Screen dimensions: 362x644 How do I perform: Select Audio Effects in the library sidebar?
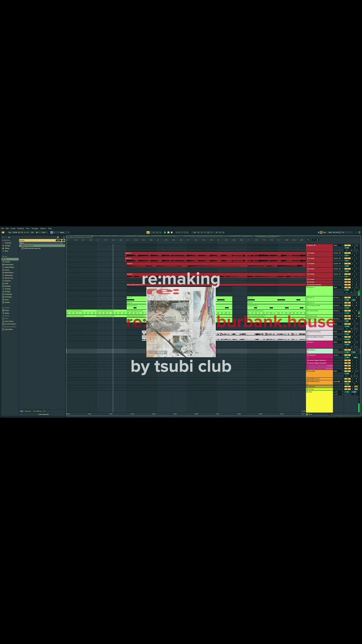(x=9, y=267)
